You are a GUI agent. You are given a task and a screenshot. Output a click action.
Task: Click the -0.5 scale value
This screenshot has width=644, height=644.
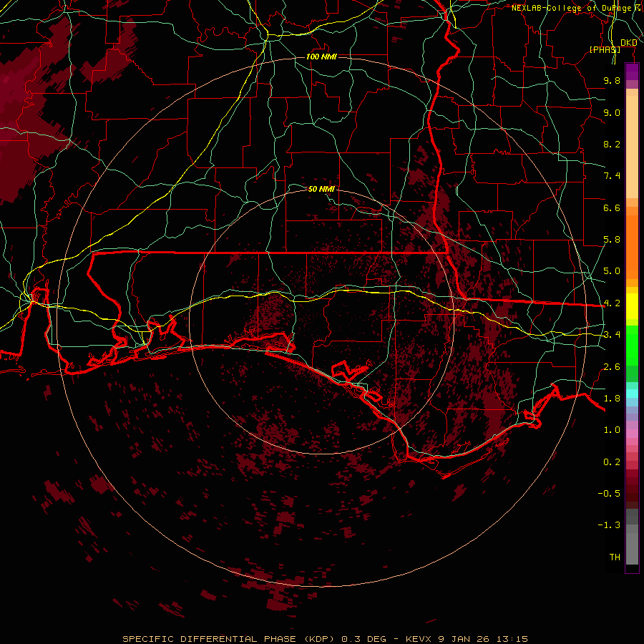tap(609, 494)
